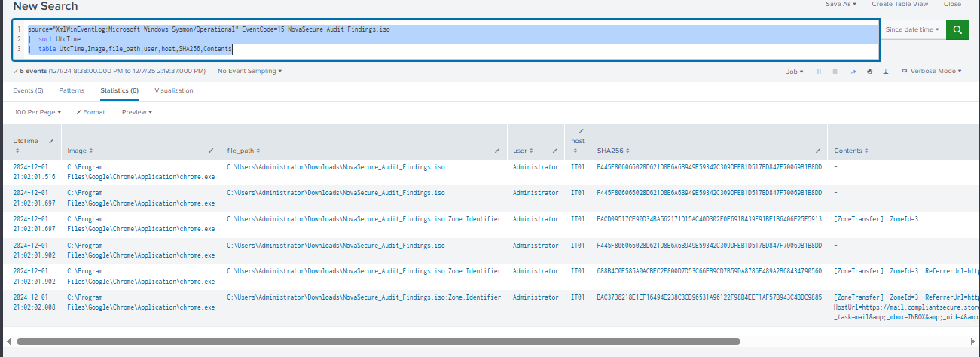The height and width of the screenshot is (357, 980).
Task: Open the 100 Per Page dropdown
Action: (x=38, y=112)
